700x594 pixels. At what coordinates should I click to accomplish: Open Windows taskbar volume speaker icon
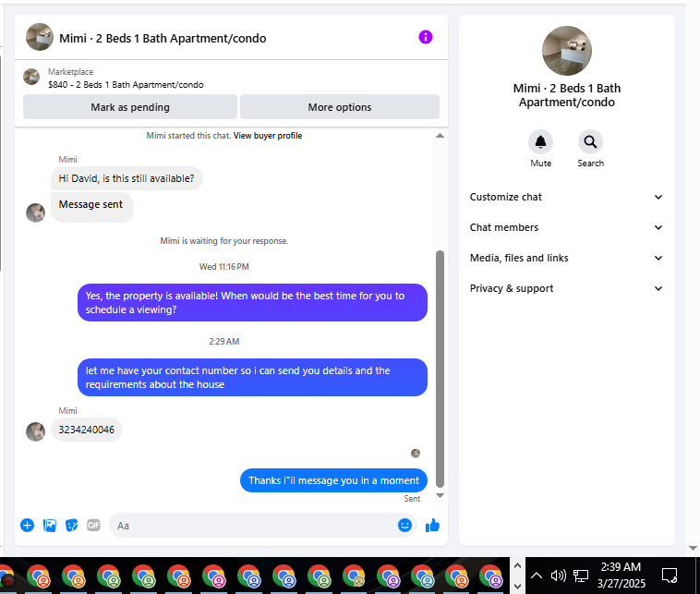click(x=558, y=576)
